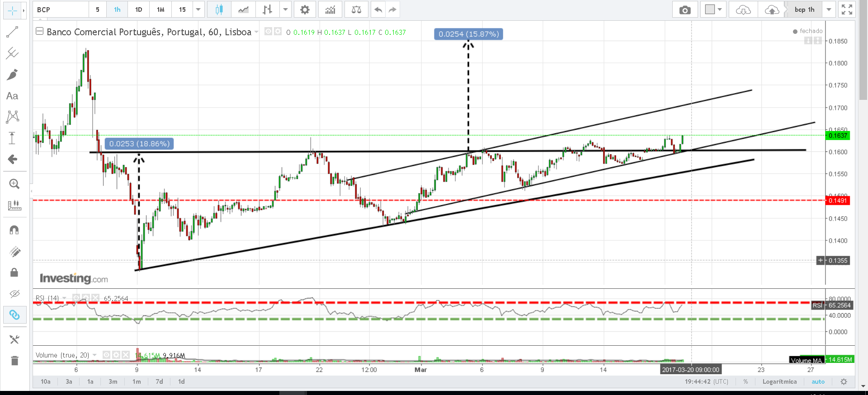Click the auto scale button
Screen dimensions: 868x395
818,381
